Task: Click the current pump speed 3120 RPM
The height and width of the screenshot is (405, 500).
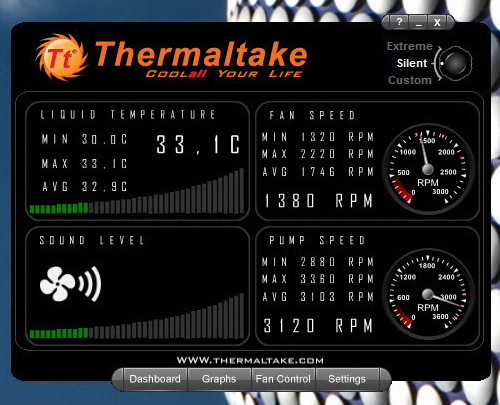Action: 318,326
